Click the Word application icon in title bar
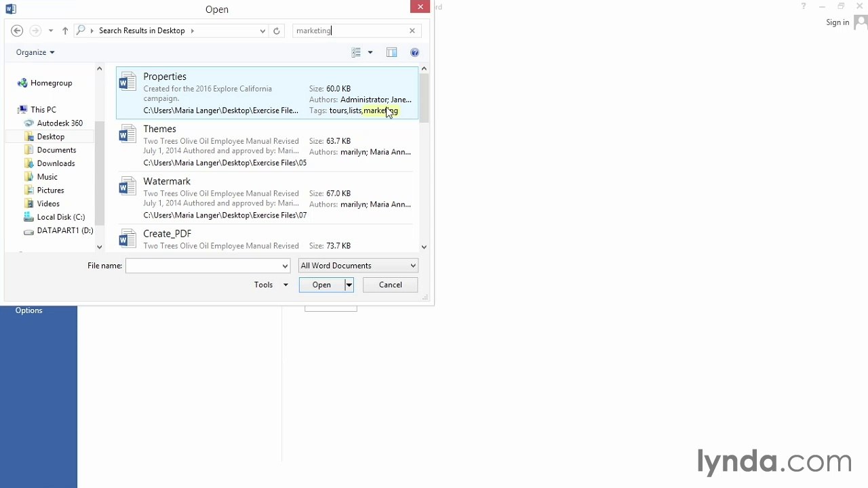Screen dimensions: 868x488 pyautogui.click(x=10, y=9)
